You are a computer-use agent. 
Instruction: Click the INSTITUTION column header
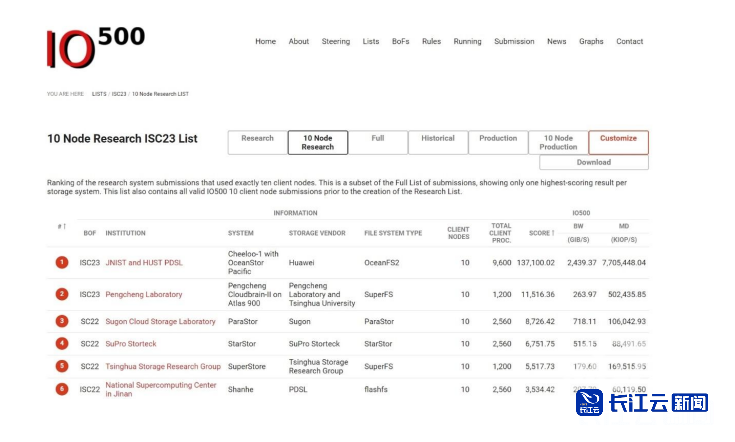coord(125,233)
